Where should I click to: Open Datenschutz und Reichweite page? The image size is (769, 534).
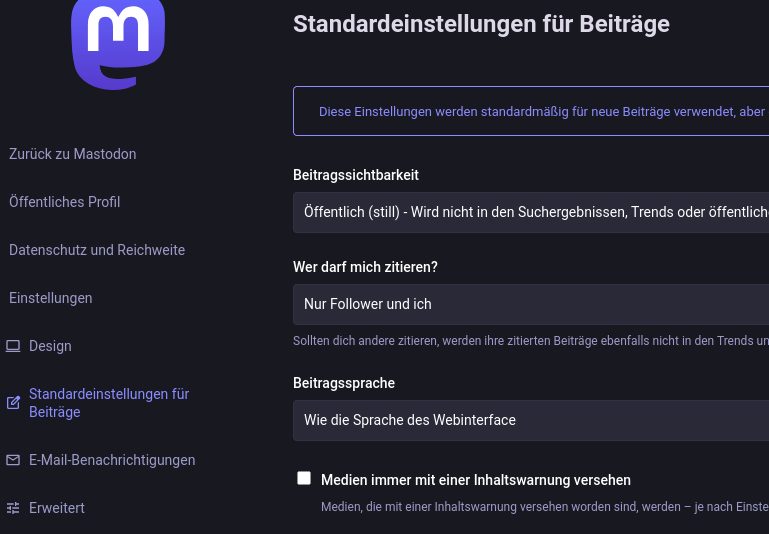point(97,250)
